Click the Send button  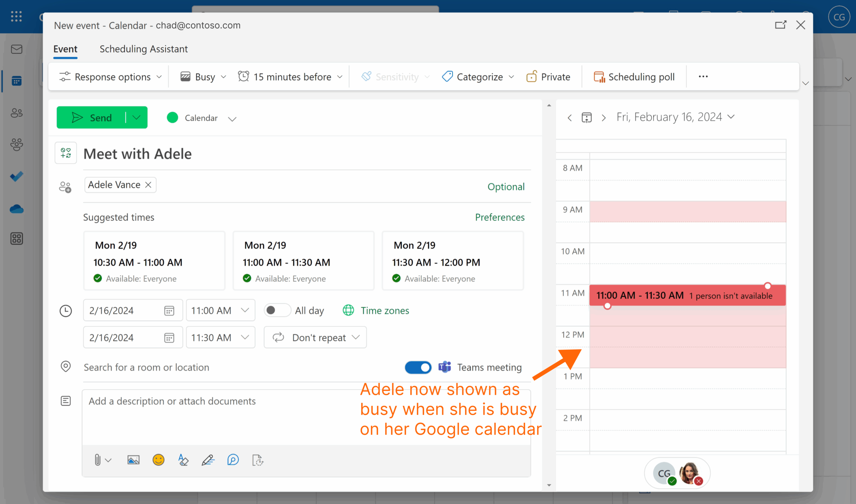click(91, 118)
